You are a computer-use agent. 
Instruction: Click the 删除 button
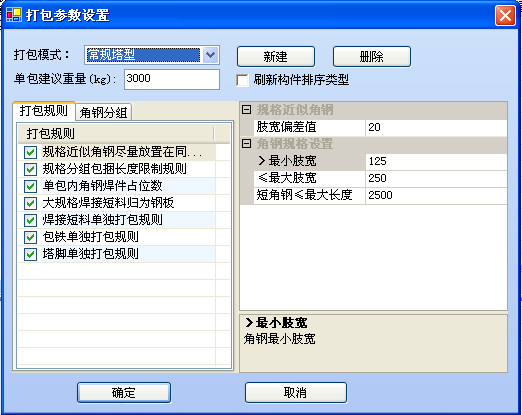(x=372, y=56)
